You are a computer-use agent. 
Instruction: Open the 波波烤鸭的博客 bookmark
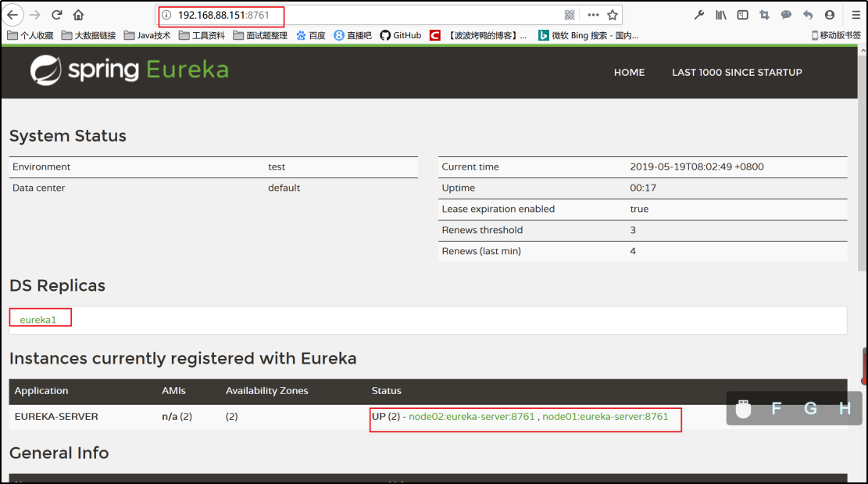coord(478,35)
